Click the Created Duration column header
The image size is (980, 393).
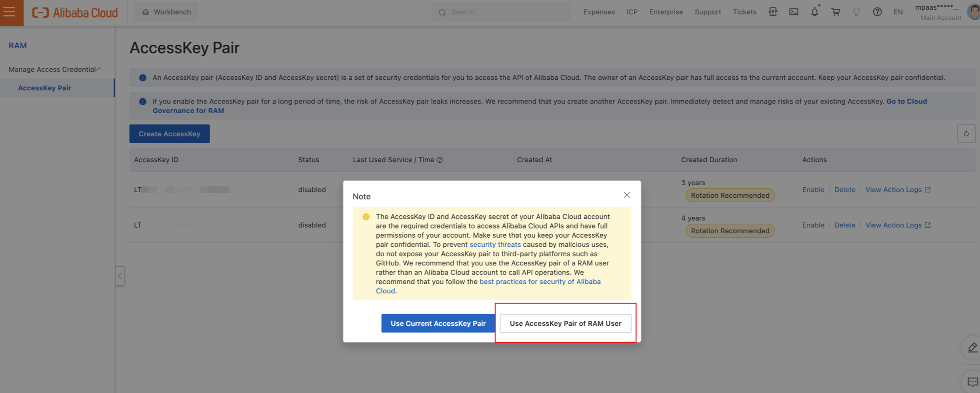709,160
